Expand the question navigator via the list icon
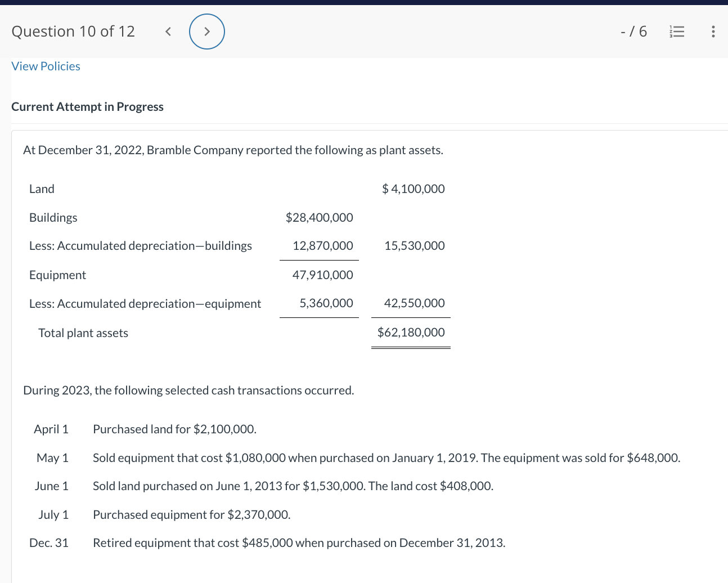This screenshot has width=728, height=583. coord(677,32)
